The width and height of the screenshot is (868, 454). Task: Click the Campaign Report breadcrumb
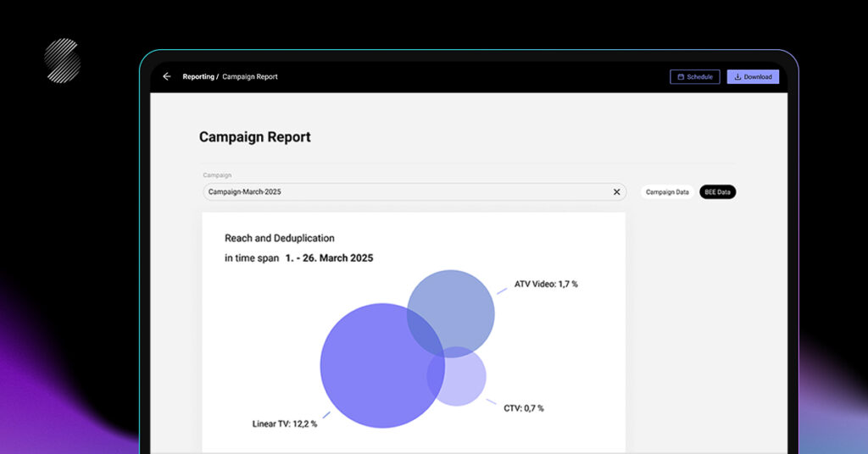pos(250,77)
